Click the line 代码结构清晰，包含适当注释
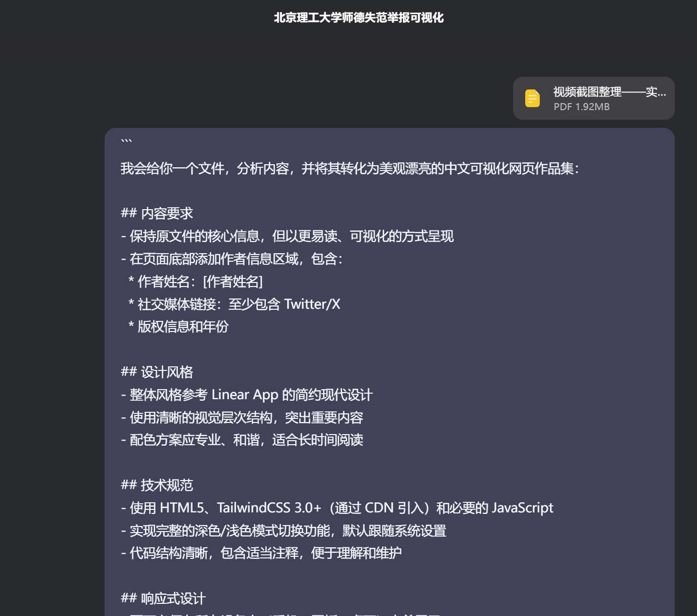The image size is (697, 616). (x=261, y=553)
